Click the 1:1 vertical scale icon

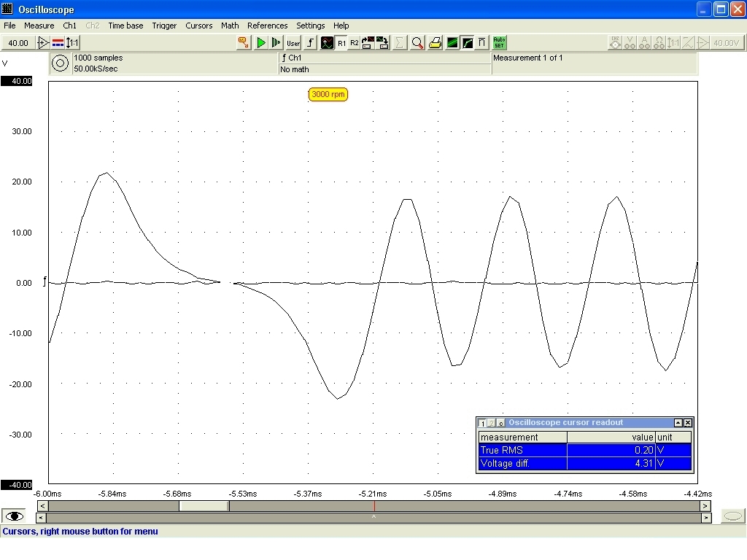pyautogui.click(x=72, y=43)
